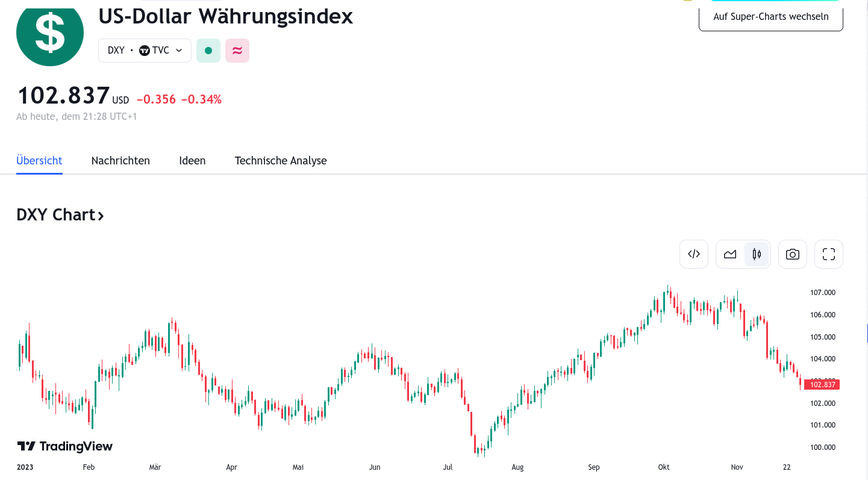Take a chart snapshot with camera icon
The image size is (868, 480).
[x=792, y=254]
